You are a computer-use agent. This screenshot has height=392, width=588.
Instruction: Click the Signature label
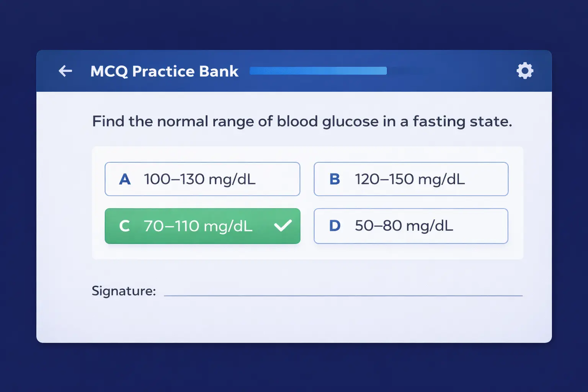pyautogui.click(x=124, y=291)
